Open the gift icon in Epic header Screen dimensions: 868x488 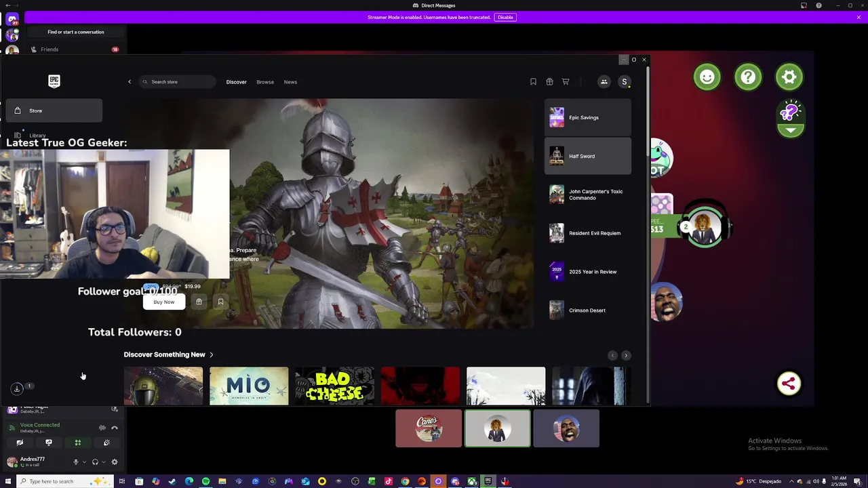coord(549,82)
